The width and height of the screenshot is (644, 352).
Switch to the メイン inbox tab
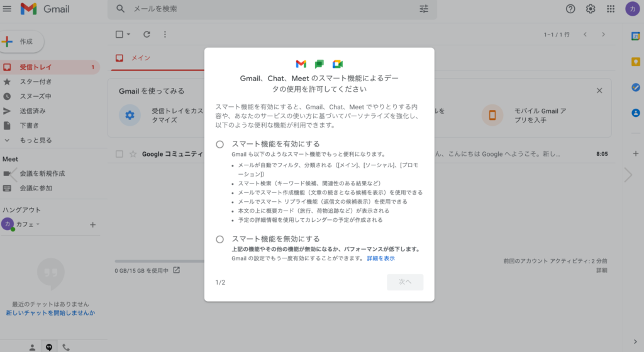pyautogui.click(x=140, y=58)
